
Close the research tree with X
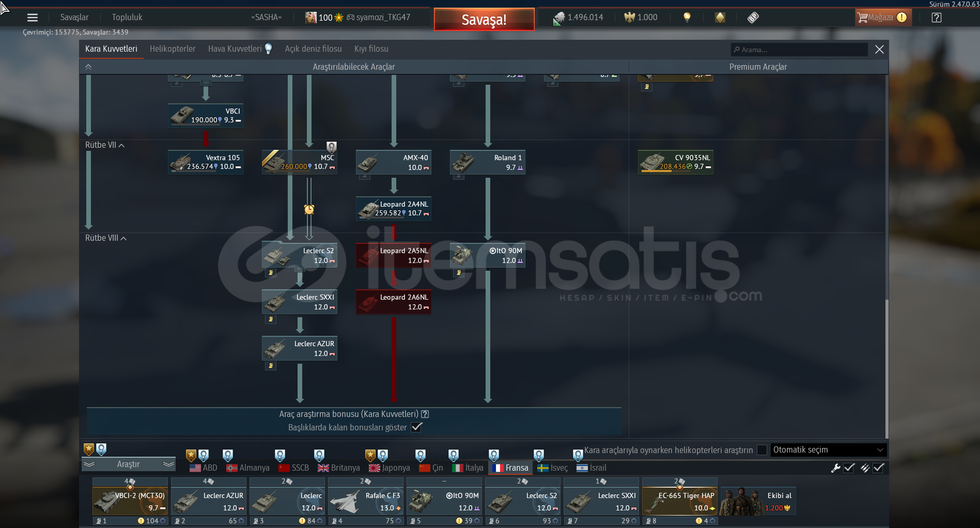tap(879, 50)
